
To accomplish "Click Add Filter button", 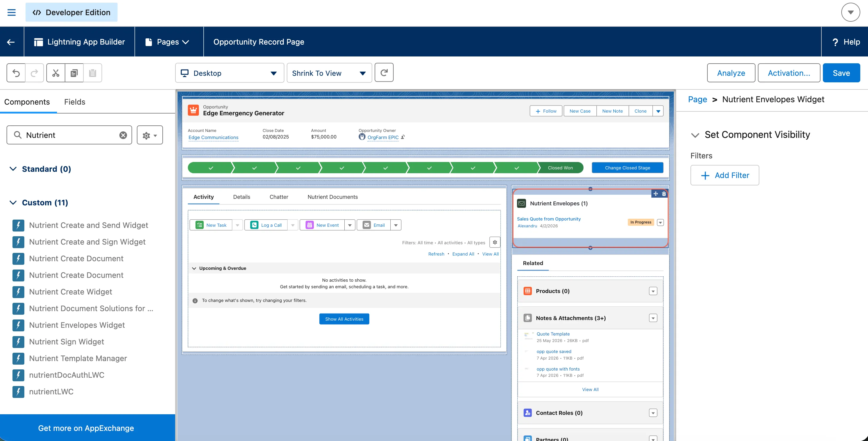I will pyautogui.click(x=725, y=175).
